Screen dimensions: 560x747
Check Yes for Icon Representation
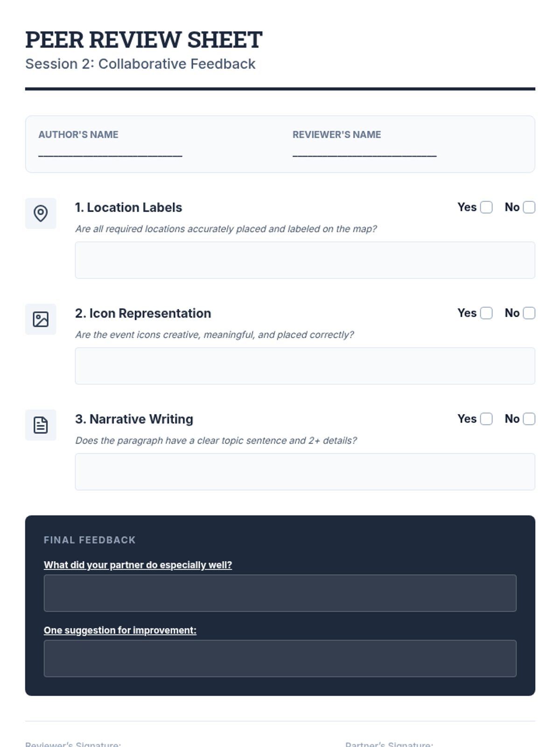[486, 313]
